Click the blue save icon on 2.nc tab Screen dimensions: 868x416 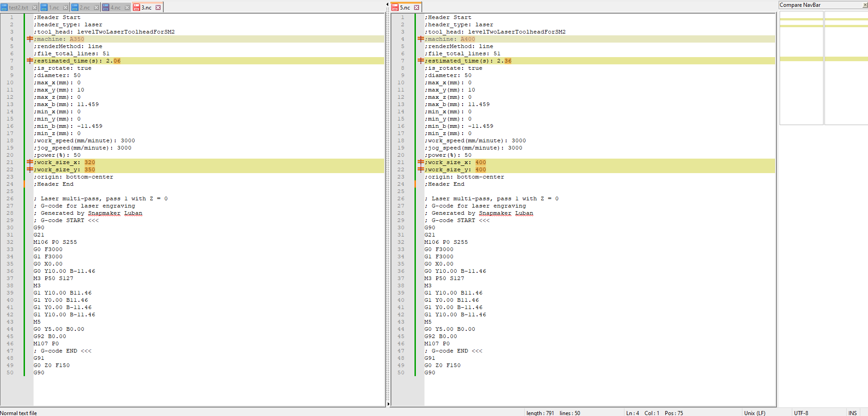pos(75,8)
